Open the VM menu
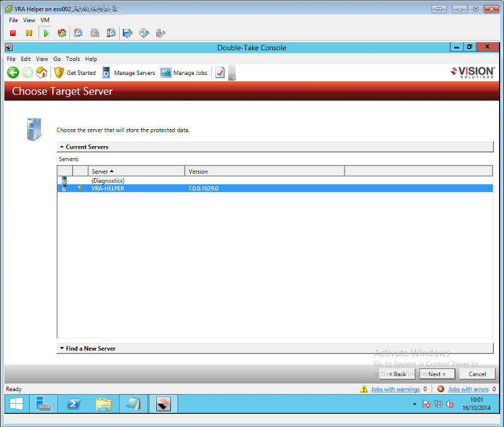This screenshot has height=427, width=504. click(45, 20)
